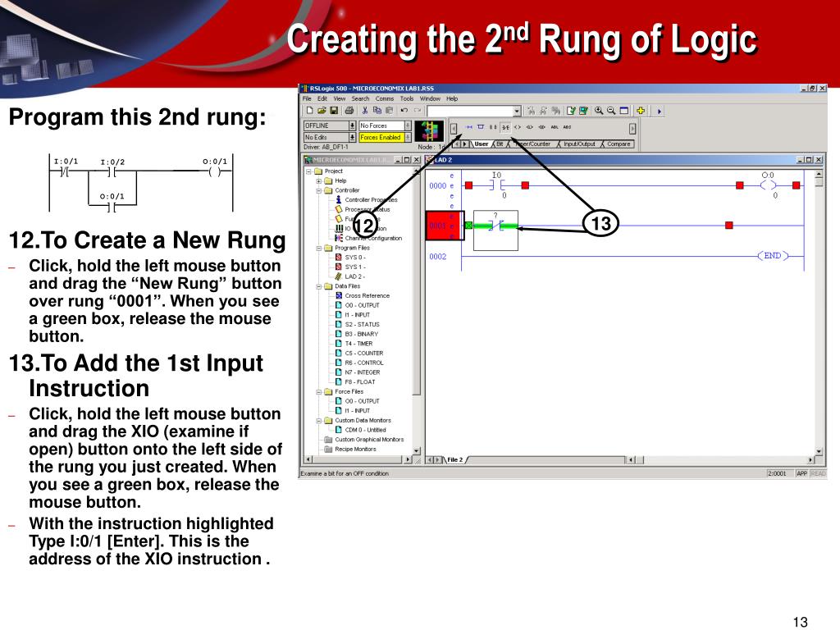Image resolution: width=840 pixels, height=630 pixels.
Task: Click the Redo arrow icon
Action: pyautogui.click(x=418, y=111)
